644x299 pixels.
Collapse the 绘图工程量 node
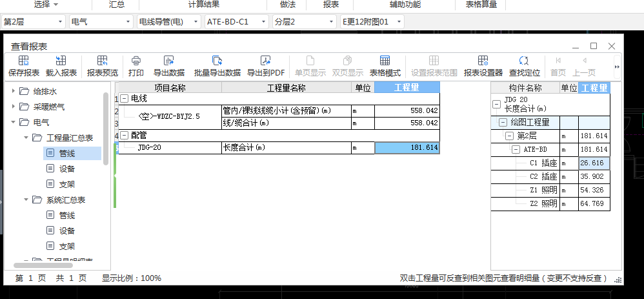[x=503, y=123]
